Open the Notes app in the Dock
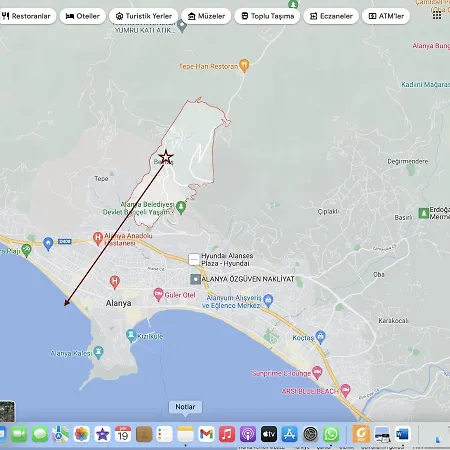This screenshot has height=450, width=450. (185, 434)
